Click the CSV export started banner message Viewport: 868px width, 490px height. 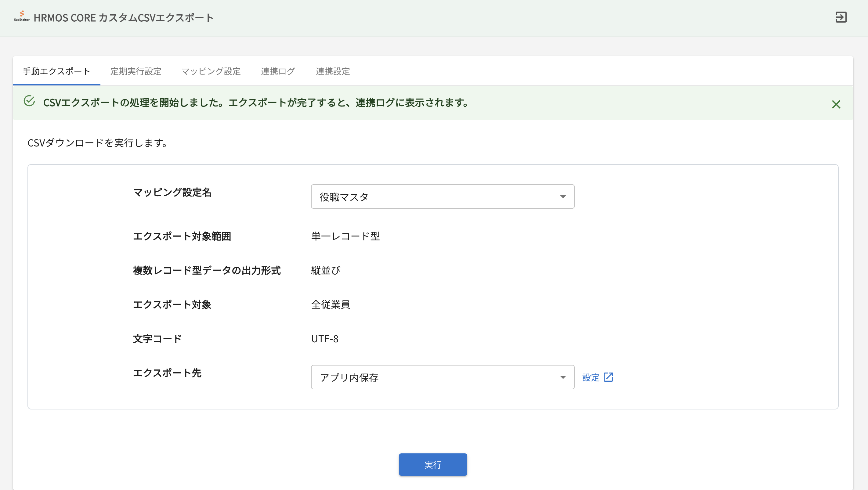tap(255, 103)
